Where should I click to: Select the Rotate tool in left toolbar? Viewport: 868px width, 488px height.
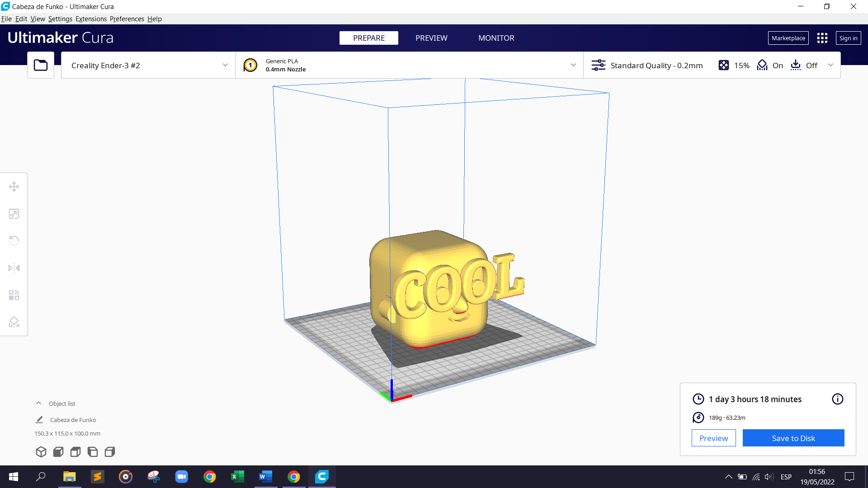pyautogui.click(x=14, y=240)
